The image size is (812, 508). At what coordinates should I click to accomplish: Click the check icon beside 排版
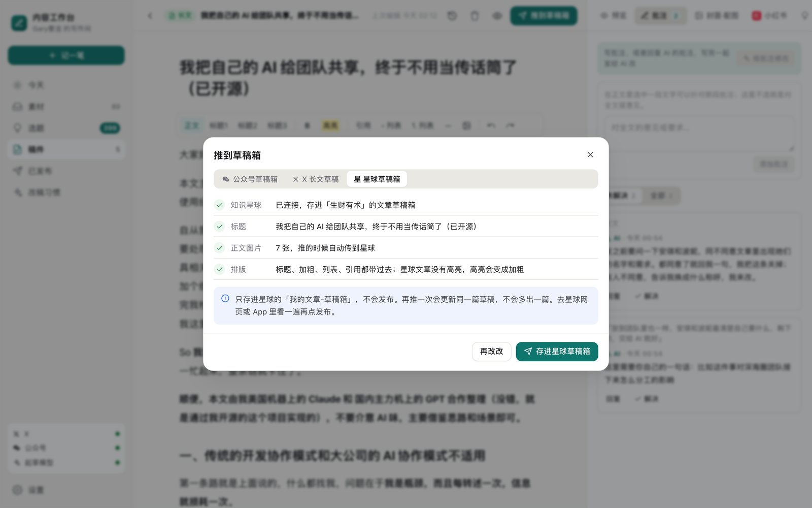pyautogui.click(x=220, y=269)
